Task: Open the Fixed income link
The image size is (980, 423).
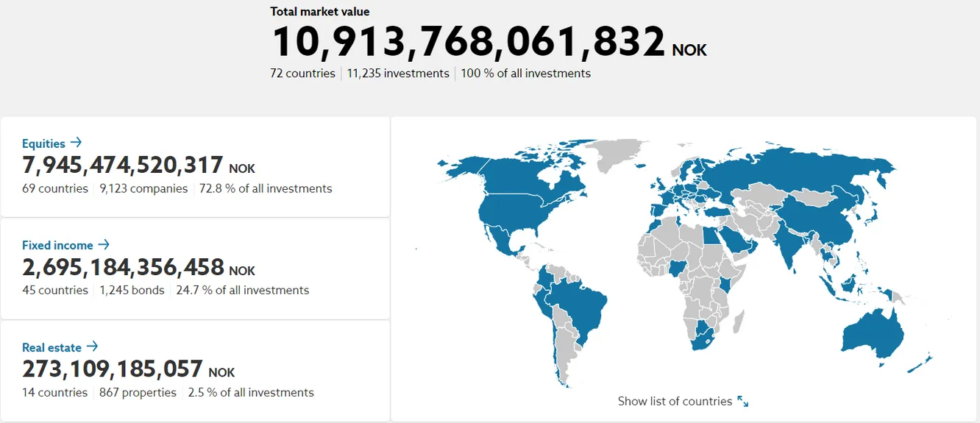Action: pyautogui.click(x=57, y=245)
